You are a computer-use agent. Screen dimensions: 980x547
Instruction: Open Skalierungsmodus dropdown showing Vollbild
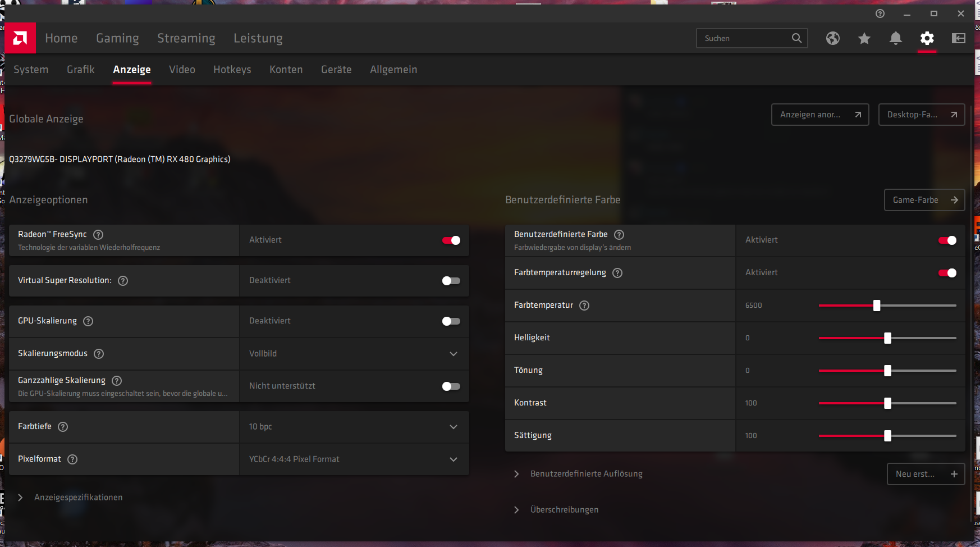[x=354, y=354]
